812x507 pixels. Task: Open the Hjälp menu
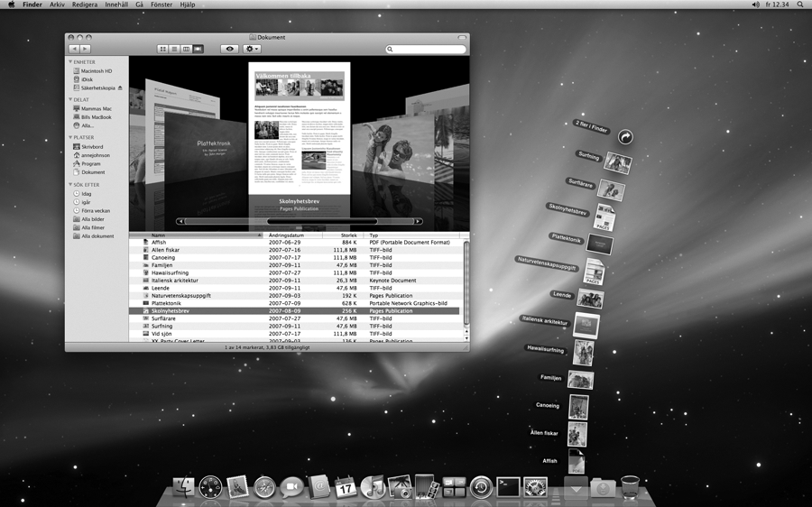[187, 5]
